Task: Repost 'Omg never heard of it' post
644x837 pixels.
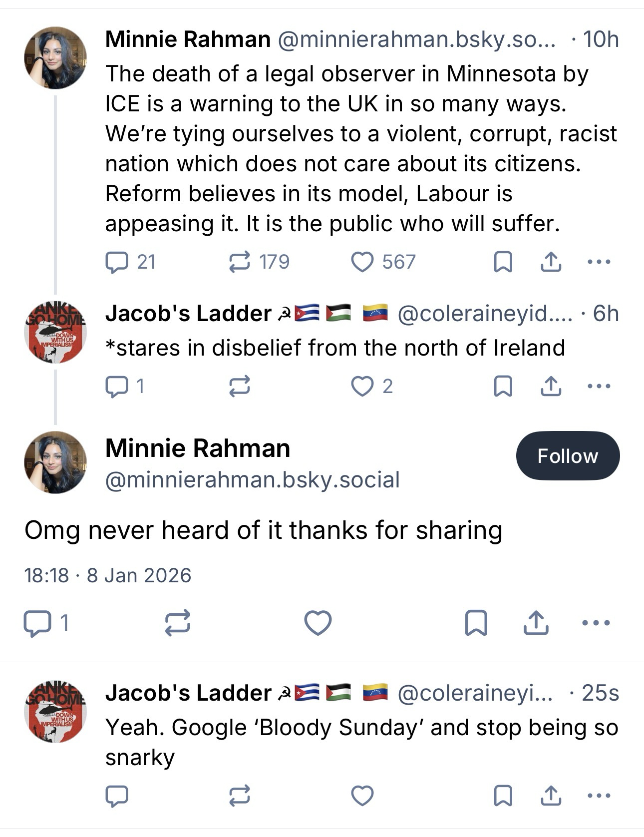Action: (x=178, y=623)
